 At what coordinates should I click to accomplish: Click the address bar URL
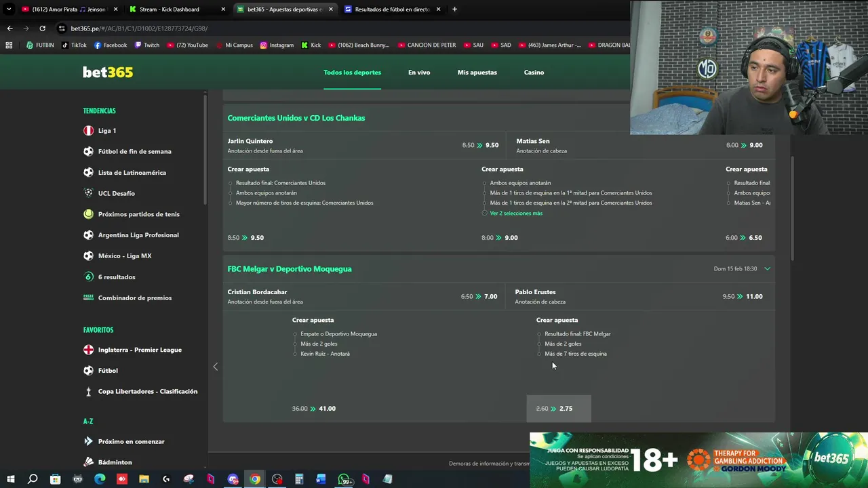(x=139, y=28)
